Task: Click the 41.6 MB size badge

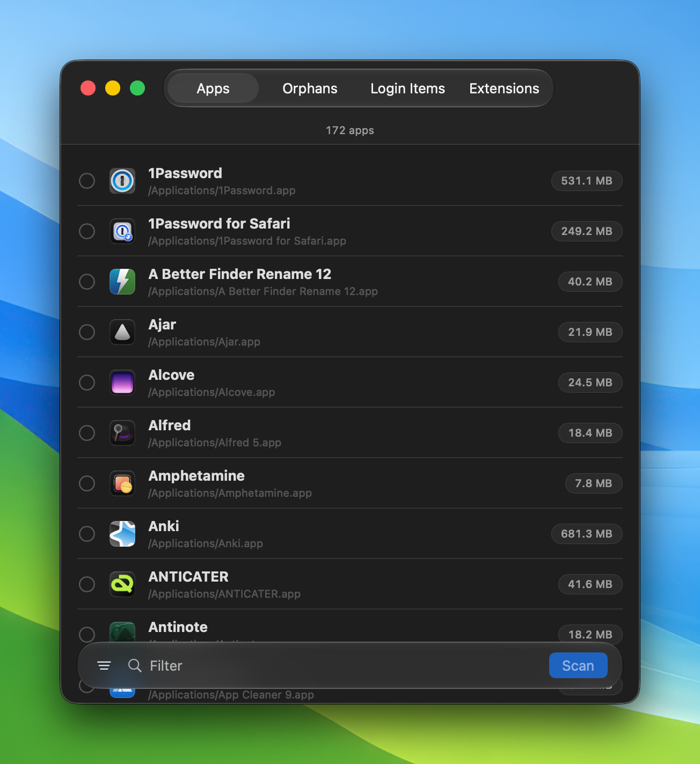Action: (x=590, y=584)
